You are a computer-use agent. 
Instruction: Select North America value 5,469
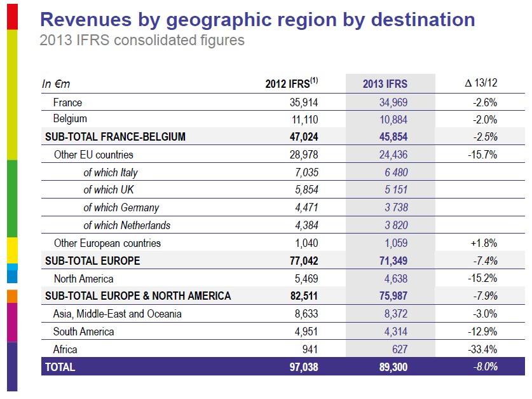306,279
